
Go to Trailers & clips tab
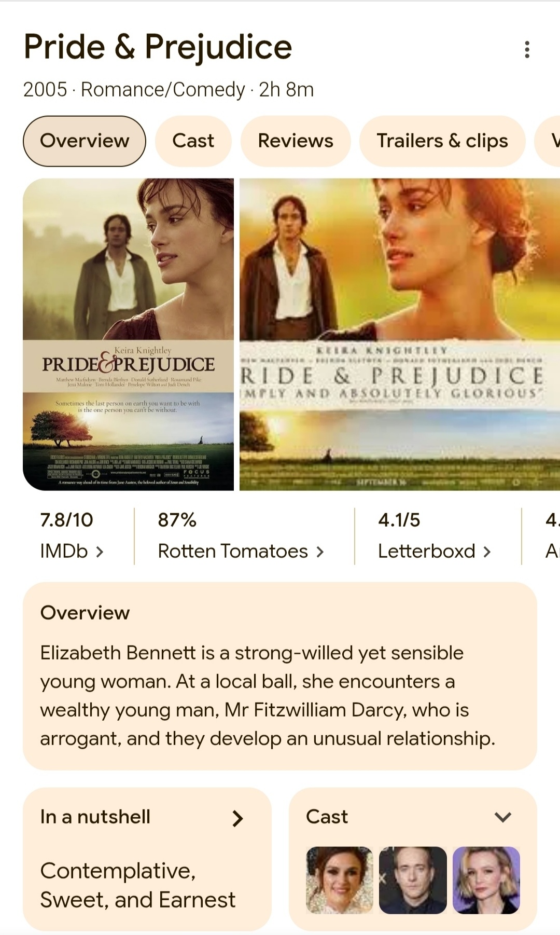[x=442, y=141]
